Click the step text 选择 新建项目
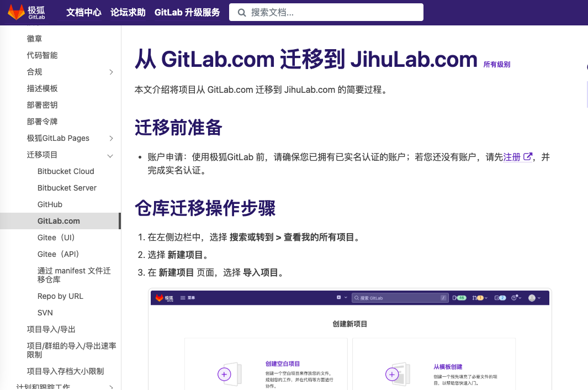Screen dimensions: 588x390 point(178,255)
